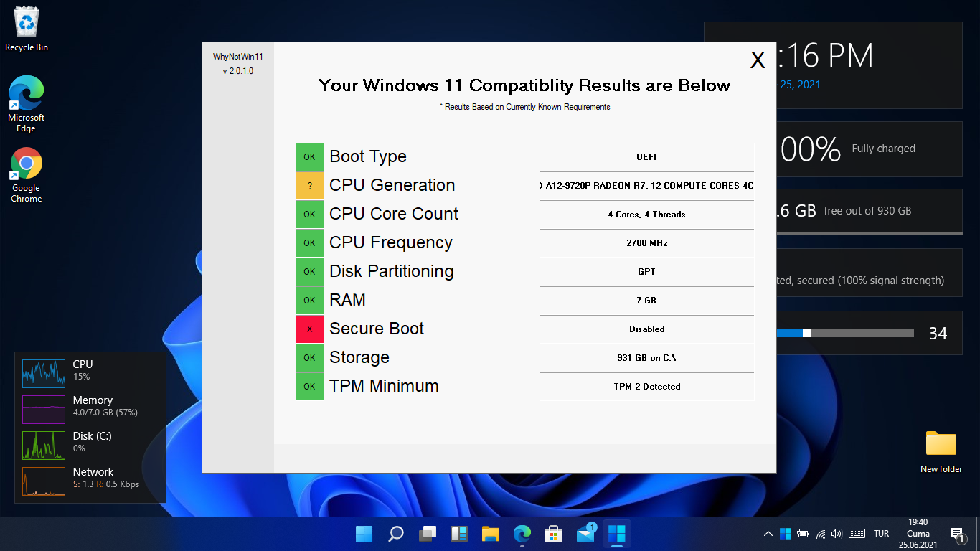Click the OK indicator for Disk Partitioning

point(309,271)
